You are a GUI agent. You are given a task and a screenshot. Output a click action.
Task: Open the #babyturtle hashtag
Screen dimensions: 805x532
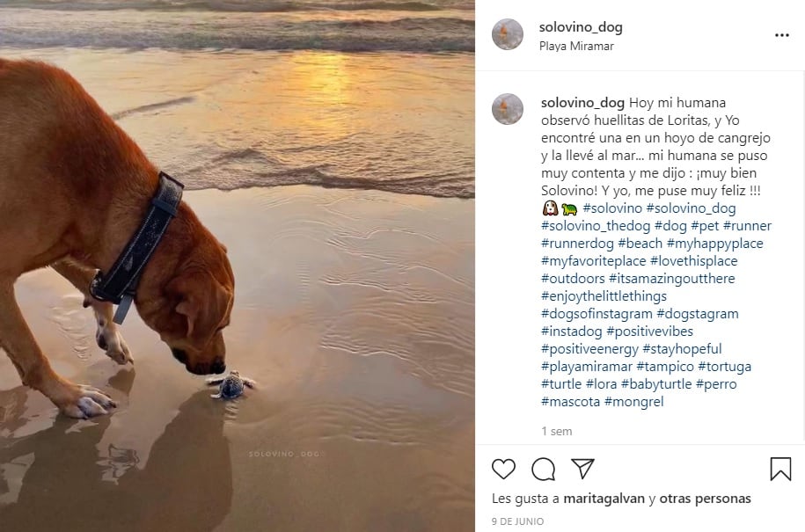pos(655,384)
